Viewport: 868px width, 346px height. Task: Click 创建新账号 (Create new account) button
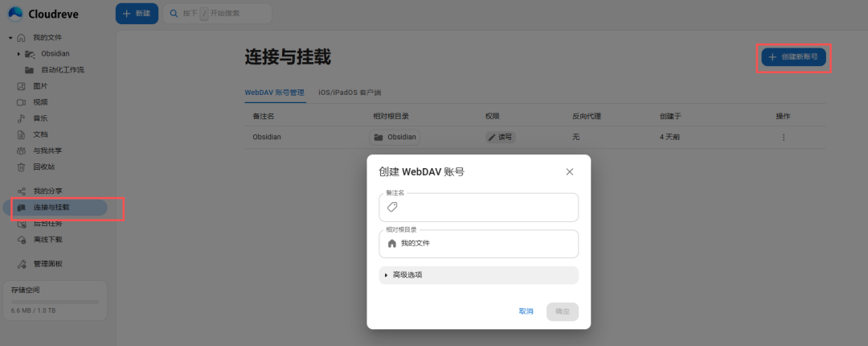[794, 56]
